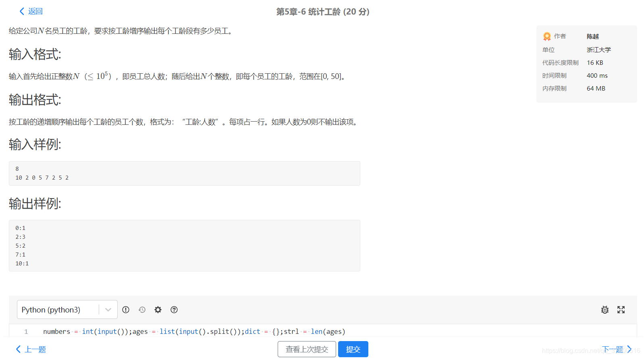Click the 输入样例 heading

click(35, 144)
